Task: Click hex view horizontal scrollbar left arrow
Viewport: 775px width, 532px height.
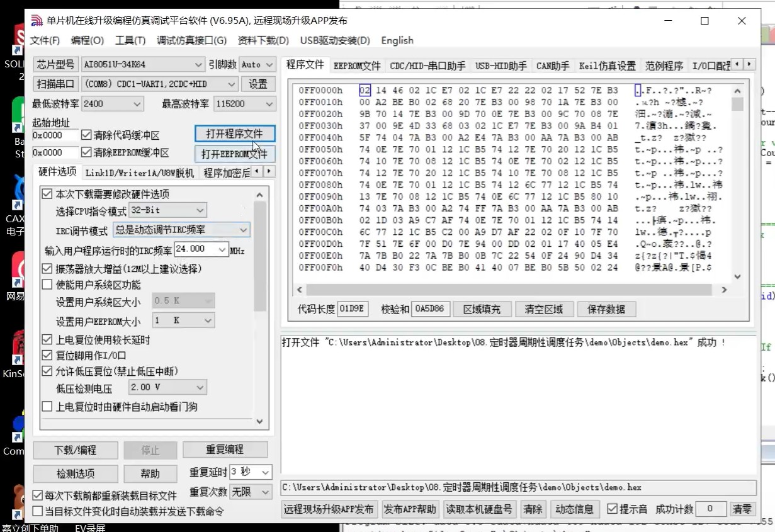Action: [299, 290]
